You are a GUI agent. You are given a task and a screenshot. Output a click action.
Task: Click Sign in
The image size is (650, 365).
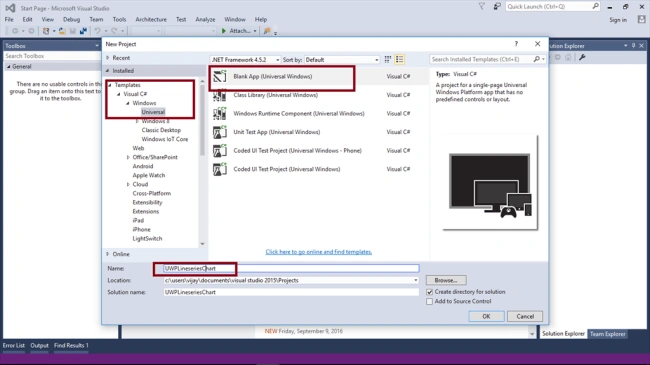(618, 20)
